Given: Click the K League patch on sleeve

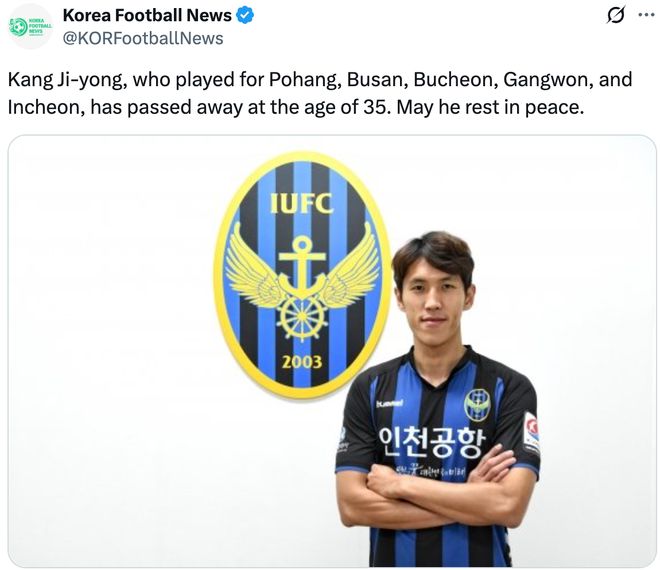Looking at the screenshot, I should [x=531, y=434].
